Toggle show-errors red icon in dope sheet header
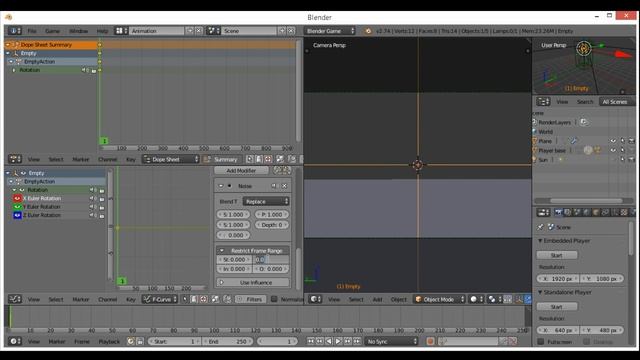This screenshot has width=640, height=360. [x=268, y=159]
